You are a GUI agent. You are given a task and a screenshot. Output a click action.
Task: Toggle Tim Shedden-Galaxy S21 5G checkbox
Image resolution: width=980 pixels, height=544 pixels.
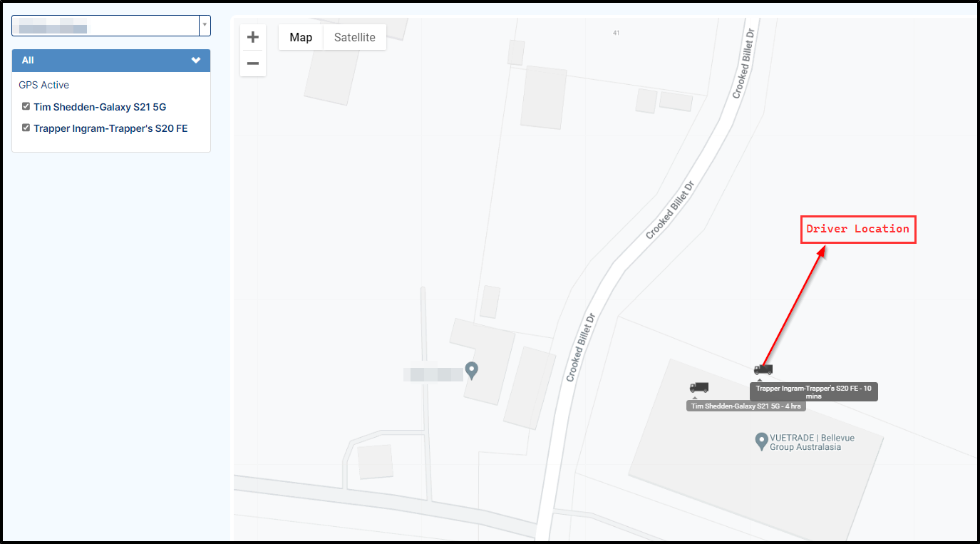[x=26, y=106]
